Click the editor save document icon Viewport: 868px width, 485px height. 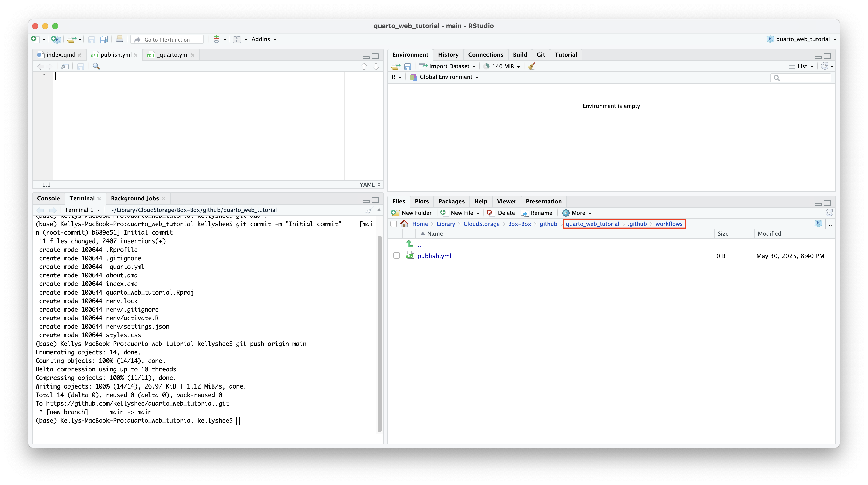point(80,66)
